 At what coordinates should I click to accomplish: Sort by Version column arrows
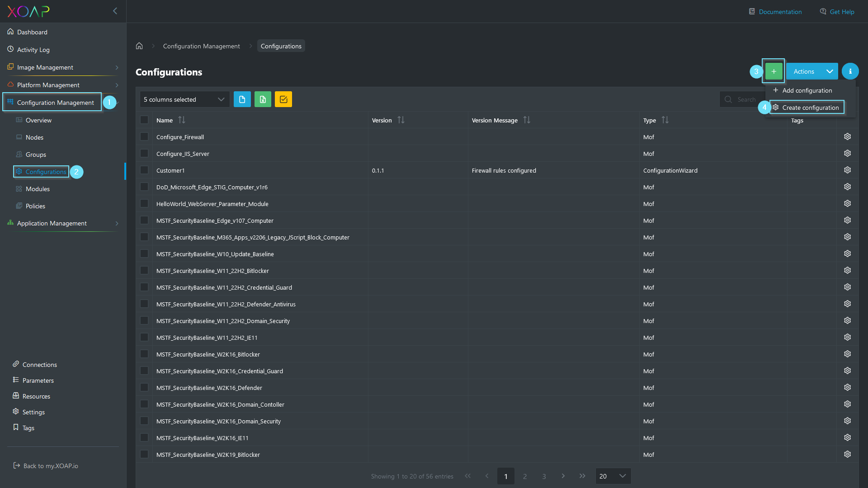[x=401, y=120]
